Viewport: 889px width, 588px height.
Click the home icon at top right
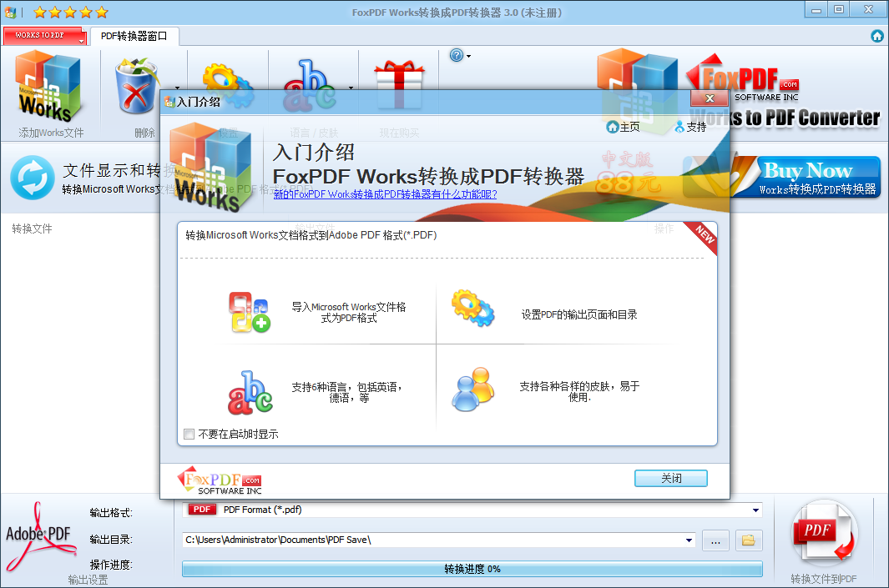(876, 36)
